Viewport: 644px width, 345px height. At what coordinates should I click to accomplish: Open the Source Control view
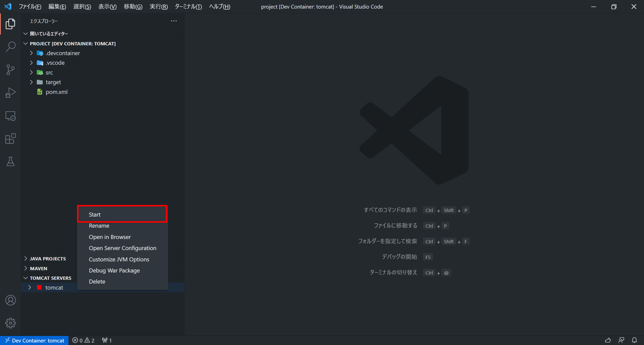click(x=11, y=70)
